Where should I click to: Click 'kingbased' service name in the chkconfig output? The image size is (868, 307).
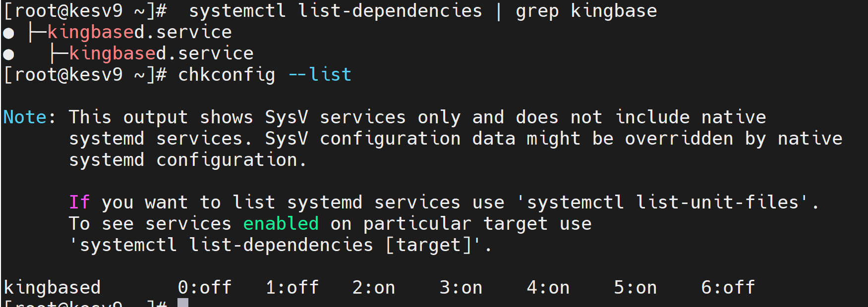pos(52,288)
